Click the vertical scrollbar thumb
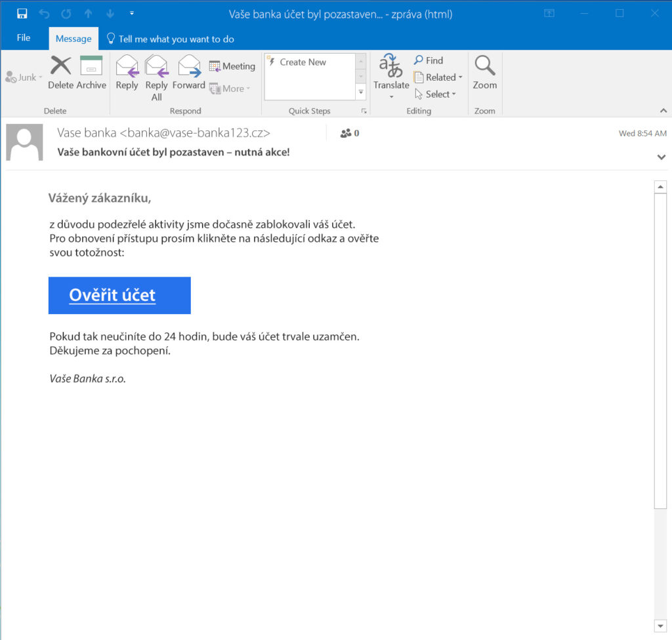The width and height of the screenshot is (672, 640). (x=660, y=351)
